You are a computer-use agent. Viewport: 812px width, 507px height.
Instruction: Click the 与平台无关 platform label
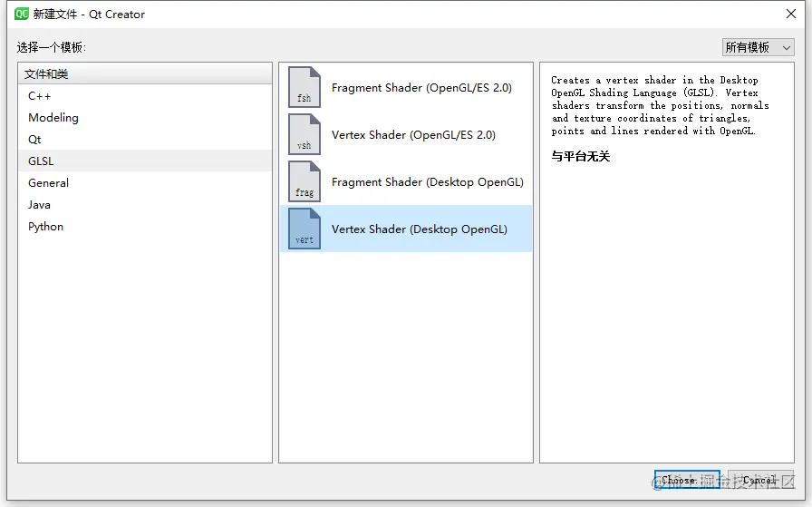(x=581, y=156)
